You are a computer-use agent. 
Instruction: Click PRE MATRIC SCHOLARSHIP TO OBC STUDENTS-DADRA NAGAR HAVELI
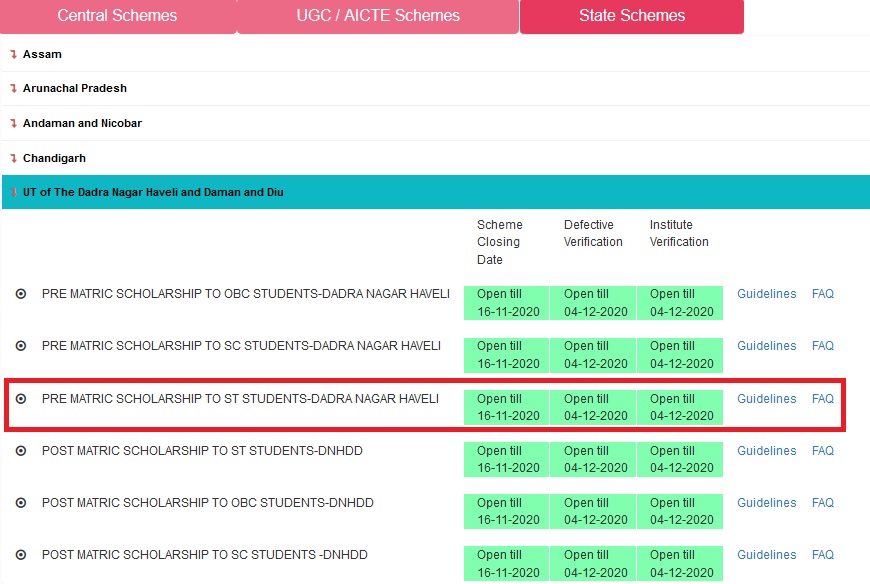[246, 294]
